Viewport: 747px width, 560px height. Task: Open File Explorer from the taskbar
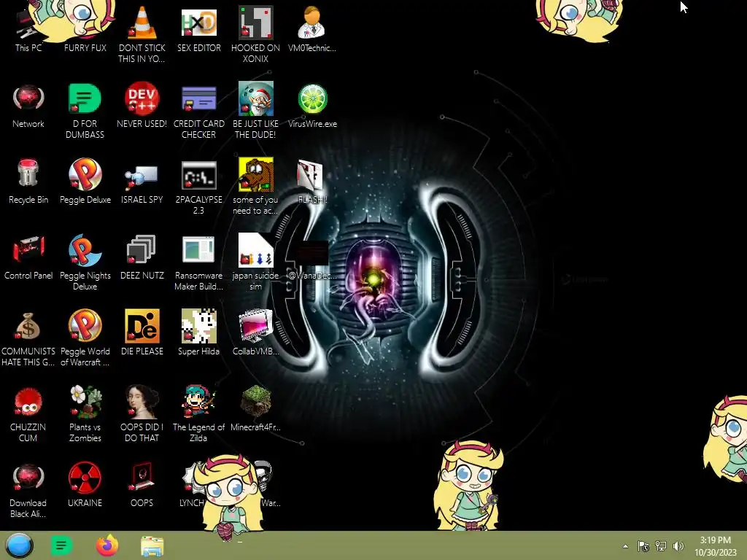coord(152,546)
